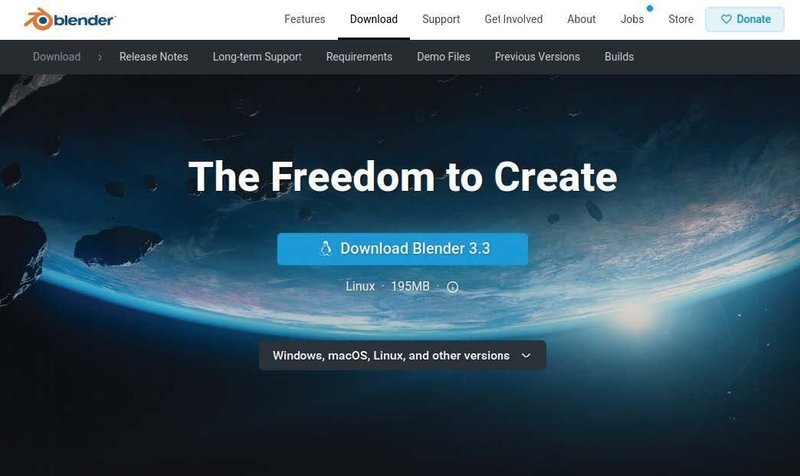
Task: Click the Blender logo icon
Action: [x=39, y=19]
